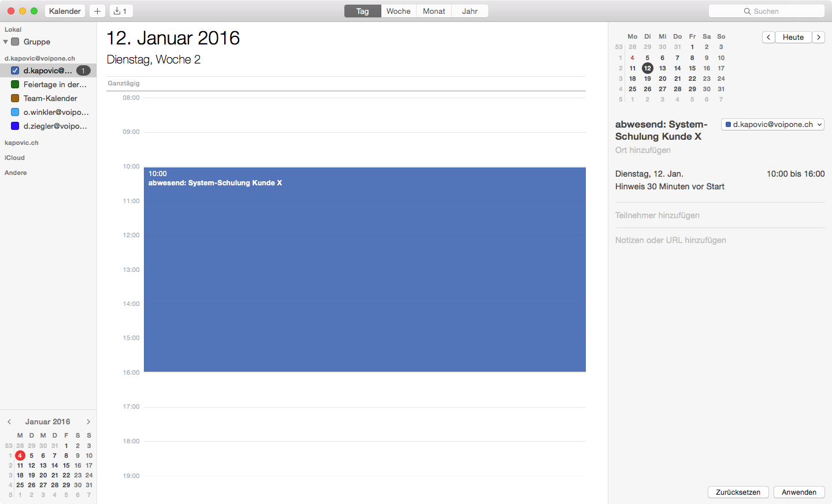Edit the event title in inspector
The image size is (832, 504).
click(x=662, y=130)
